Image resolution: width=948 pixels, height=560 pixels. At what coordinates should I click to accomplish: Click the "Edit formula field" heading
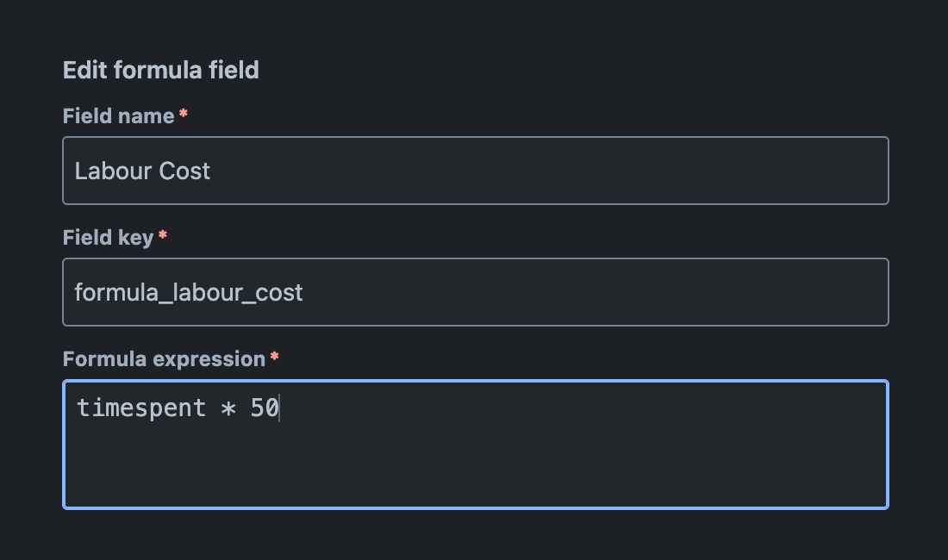point(160,70)
